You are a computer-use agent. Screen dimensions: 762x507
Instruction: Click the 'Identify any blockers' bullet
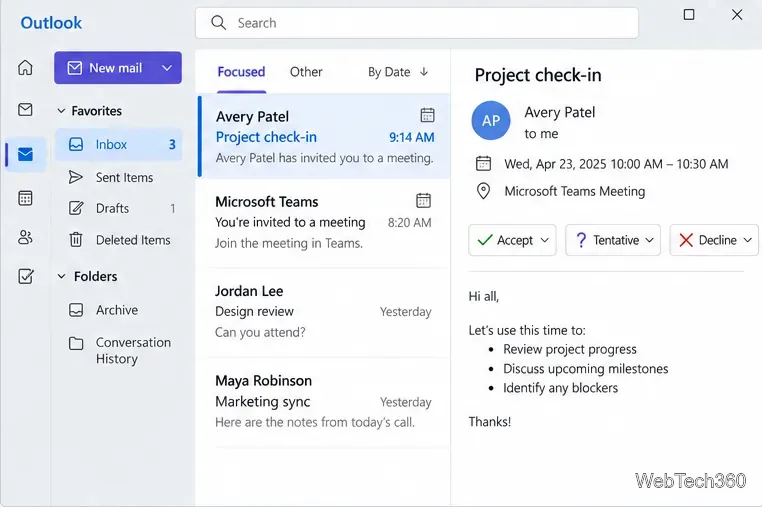[x=560, y=388]
